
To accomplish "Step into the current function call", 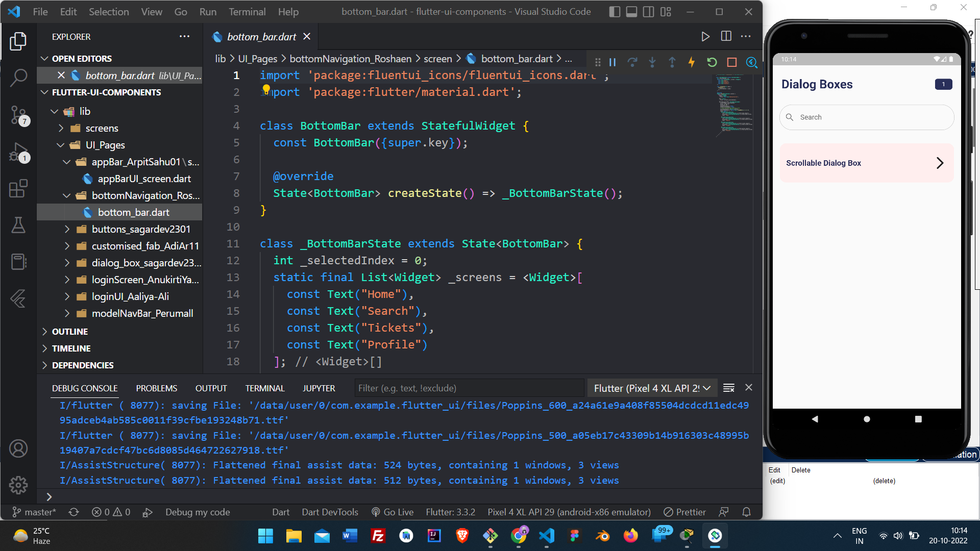I will pos(652,62).
